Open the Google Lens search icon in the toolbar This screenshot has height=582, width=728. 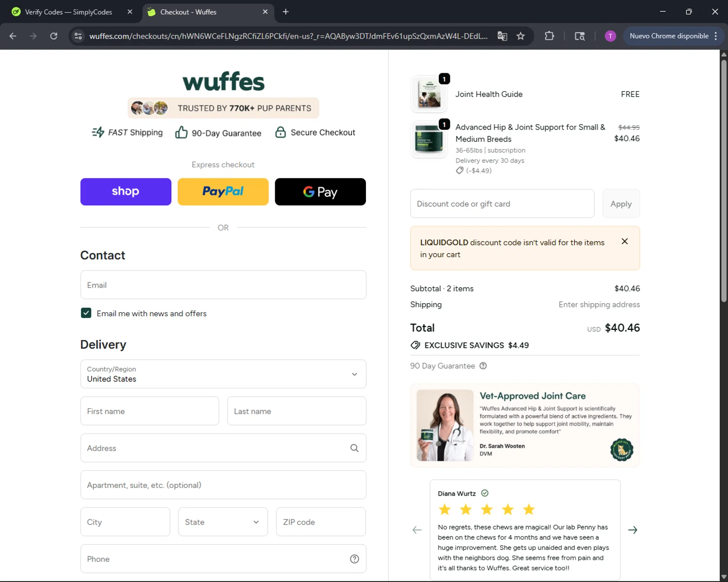tap(579, 36)
